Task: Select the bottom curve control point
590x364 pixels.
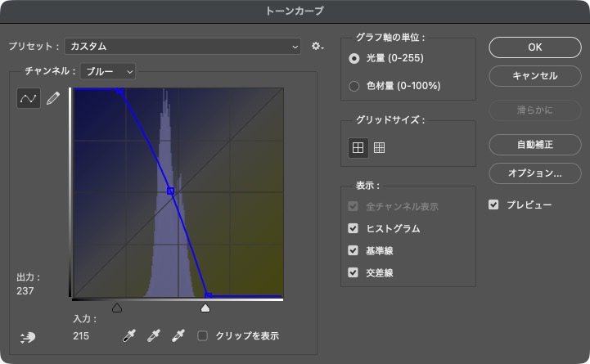Action: [x=208, y=296]
